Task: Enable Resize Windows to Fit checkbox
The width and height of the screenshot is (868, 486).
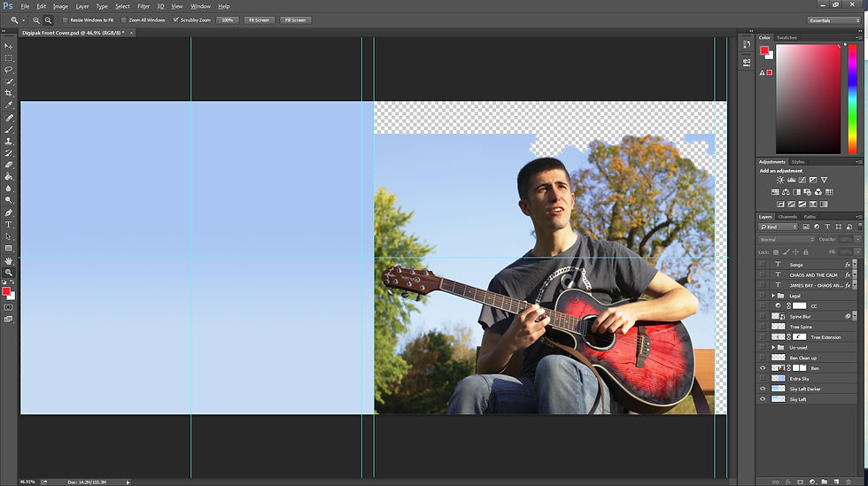Action: coord(65,20)
